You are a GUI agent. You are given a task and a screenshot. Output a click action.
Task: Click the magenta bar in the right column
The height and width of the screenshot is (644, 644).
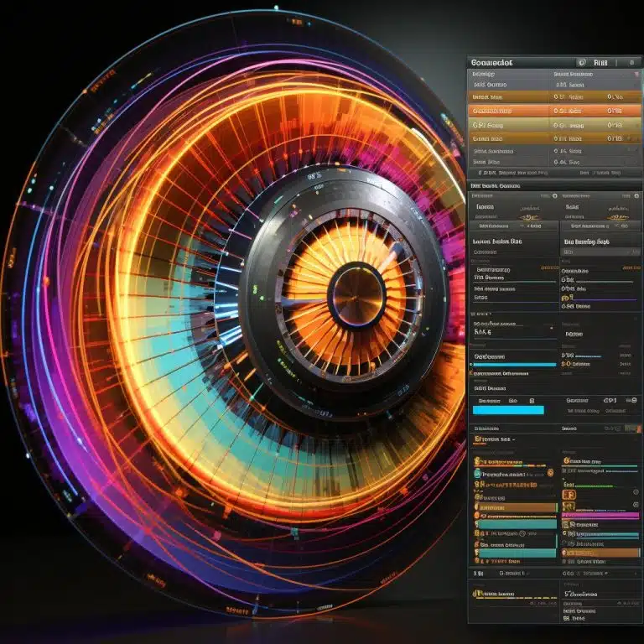pos(600,515)
